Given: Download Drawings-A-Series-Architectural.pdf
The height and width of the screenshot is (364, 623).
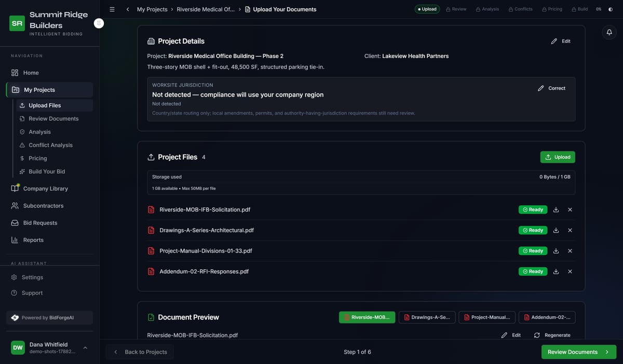Looking at the screenshot, I should coord(556,230).
